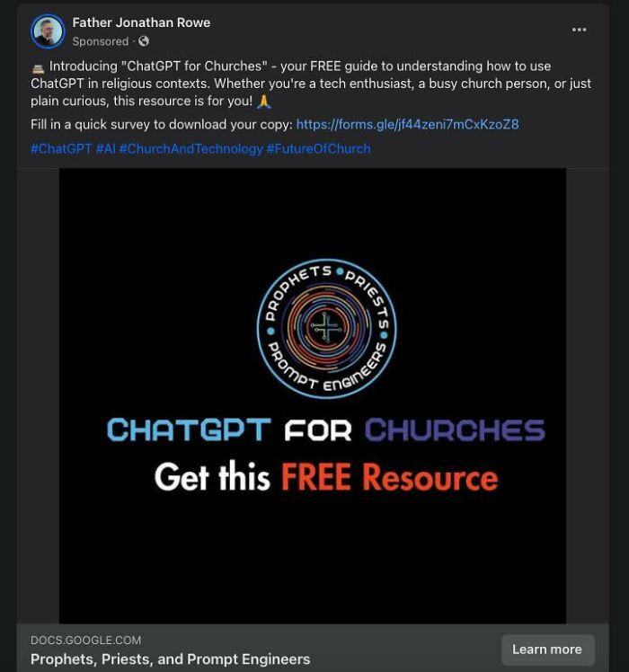Open Father Jonathan Rowe's profile picture
This screenshot has width=629, height=672.
pyautogui.click(x=48, y=31)
